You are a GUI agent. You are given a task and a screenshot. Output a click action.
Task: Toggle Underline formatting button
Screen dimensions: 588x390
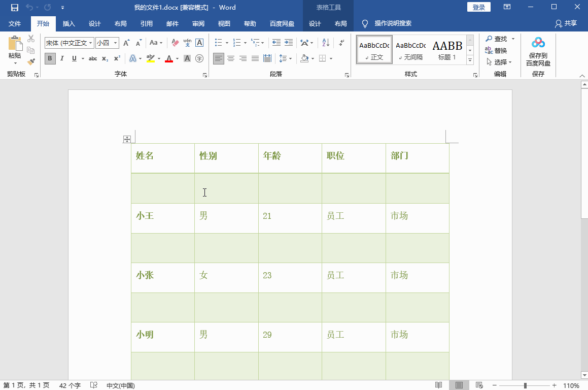[x=74, y=58]
